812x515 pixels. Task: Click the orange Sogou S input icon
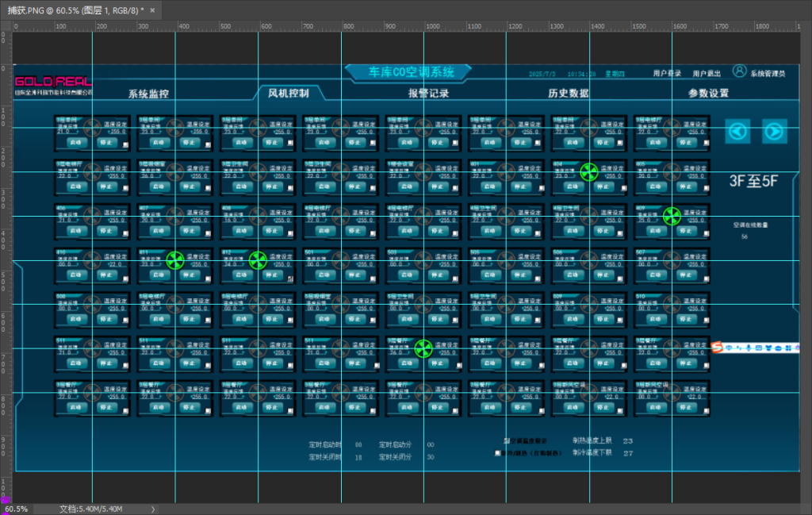point(717,347)
